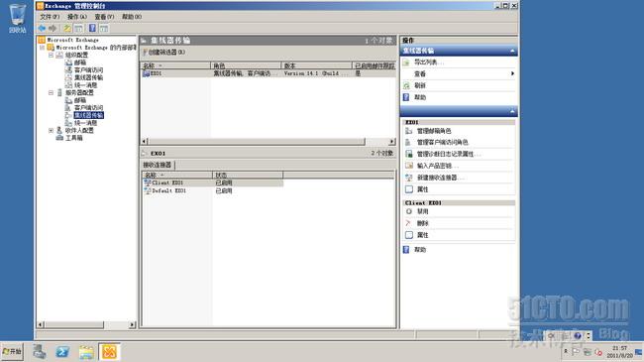Select 组织配置 in the tree
The image size is (644, 362).
[76, 55]
